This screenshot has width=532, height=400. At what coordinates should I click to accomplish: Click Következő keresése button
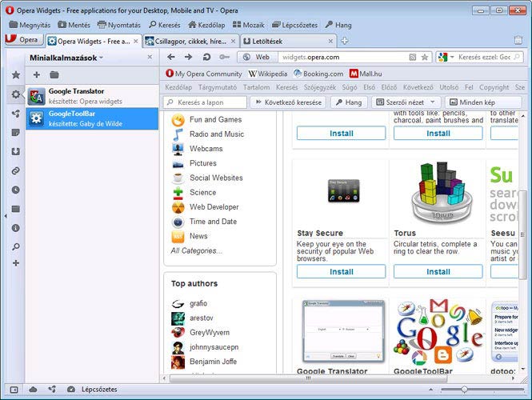288,102
